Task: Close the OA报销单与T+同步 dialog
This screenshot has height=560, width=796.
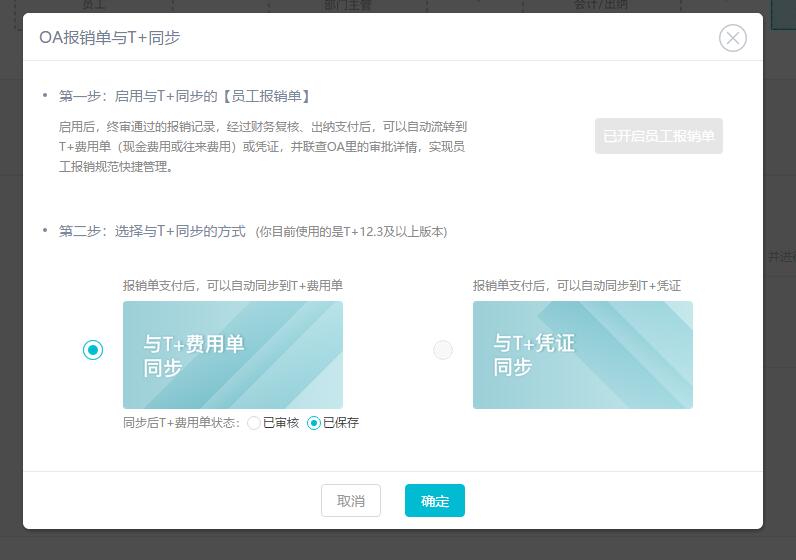Action: tap(733, 38)
